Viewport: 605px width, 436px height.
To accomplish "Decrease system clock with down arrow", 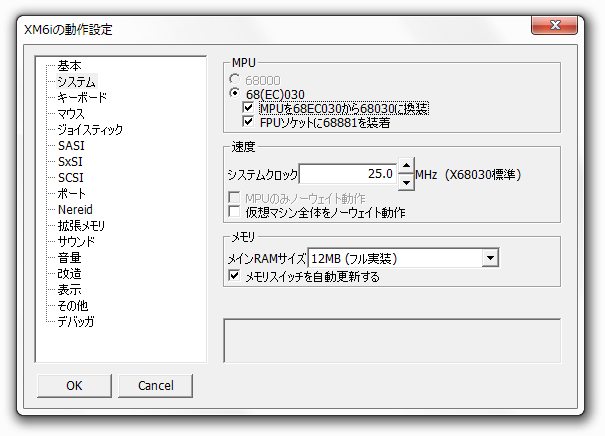I will pyautogui.click(x=406, y=182).
